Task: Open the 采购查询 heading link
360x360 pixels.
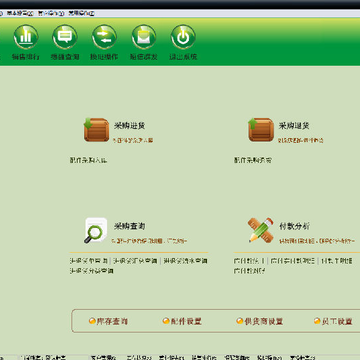Action: [129, 226]
